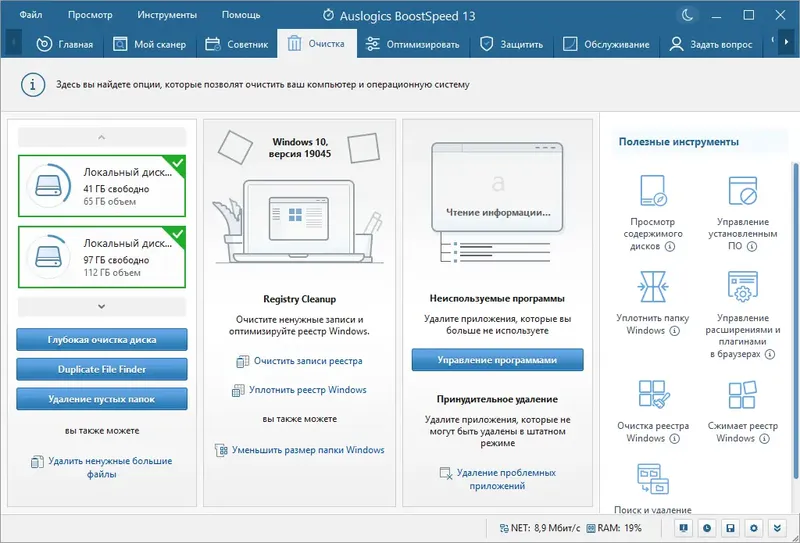Toggle the 65 ГБ local disk selection

pyautogui.click(x=102, y=186)
